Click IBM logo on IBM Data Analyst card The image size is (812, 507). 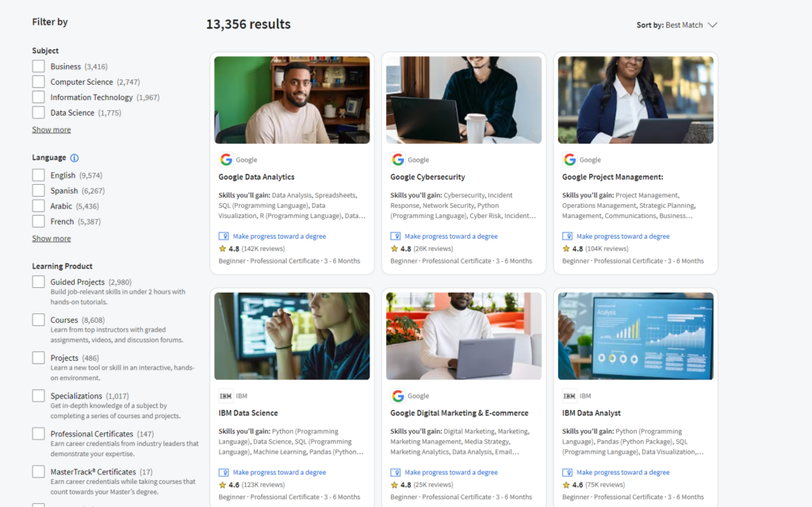pyautogui.click(x=569, y=396)
